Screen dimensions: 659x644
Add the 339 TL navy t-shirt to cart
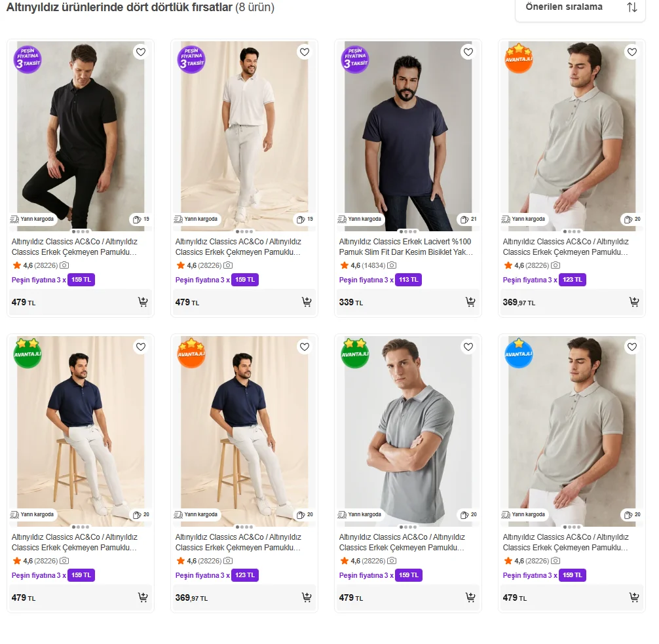[470, 302]
